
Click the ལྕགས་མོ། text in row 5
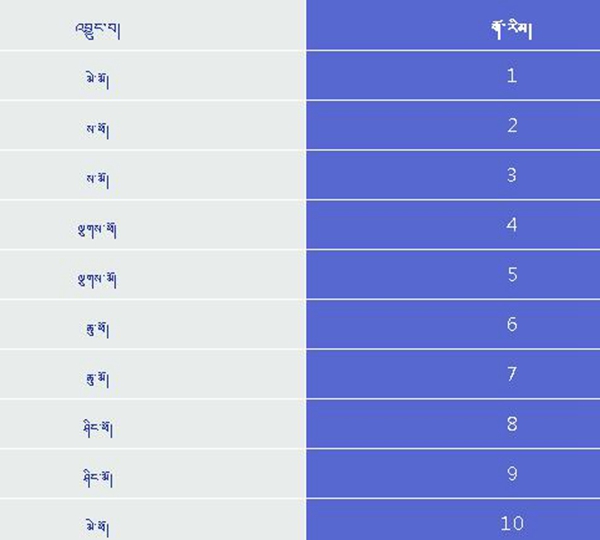97,279
